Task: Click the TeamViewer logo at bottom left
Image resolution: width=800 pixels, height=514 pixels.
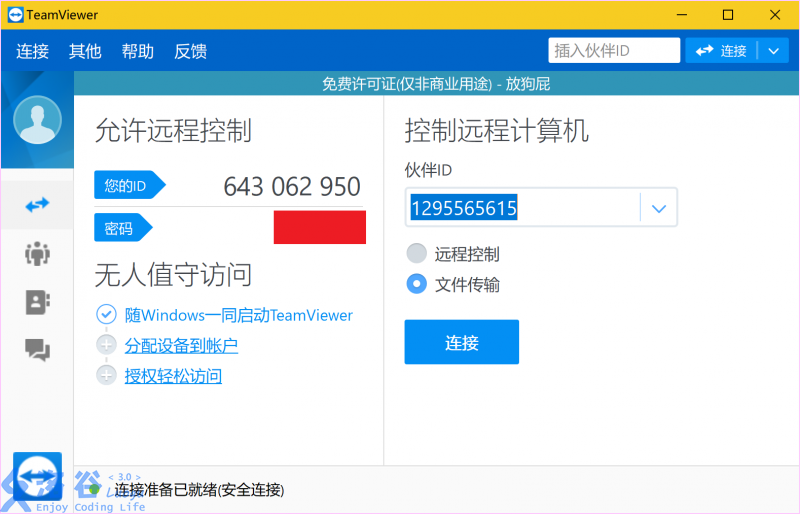Action: tap(37, 477)
